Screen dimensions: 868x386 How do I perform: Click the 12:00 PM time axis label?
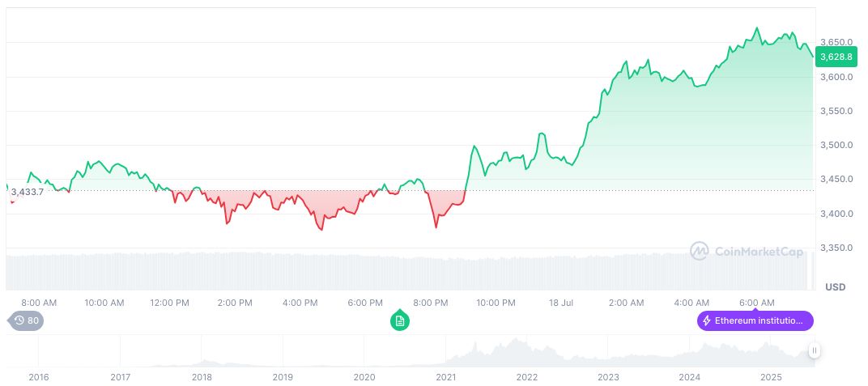(x=170, y=303)
